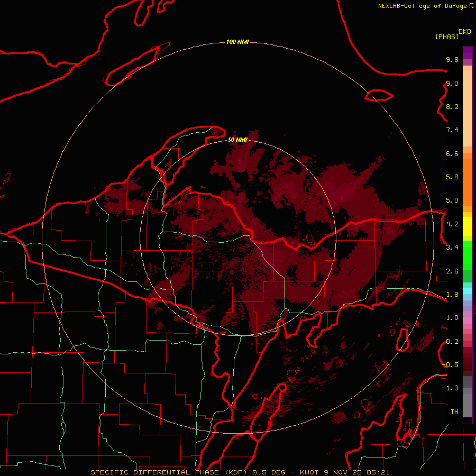Viewport: 476px width, 476px height.
Task: Click the 9.0 legend value
Action: point(452,83)
